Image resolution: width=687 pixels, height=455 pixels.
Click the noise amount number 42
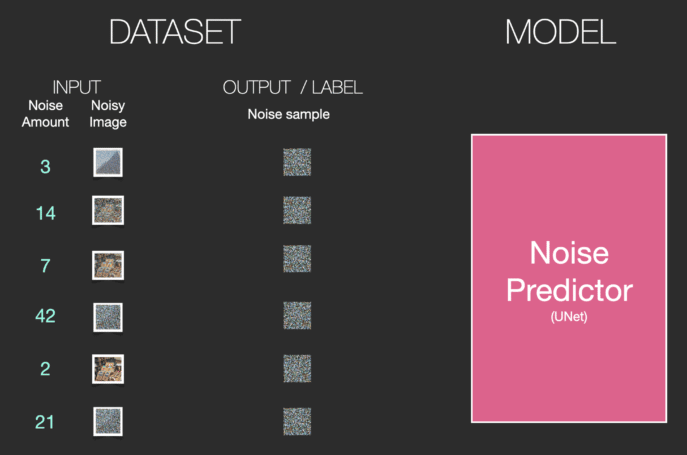45,316
